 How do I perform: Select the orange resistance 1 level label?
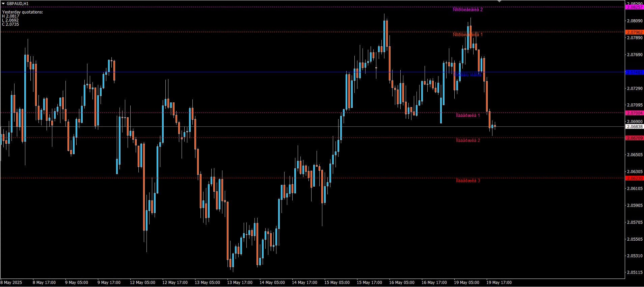(467, 35)
